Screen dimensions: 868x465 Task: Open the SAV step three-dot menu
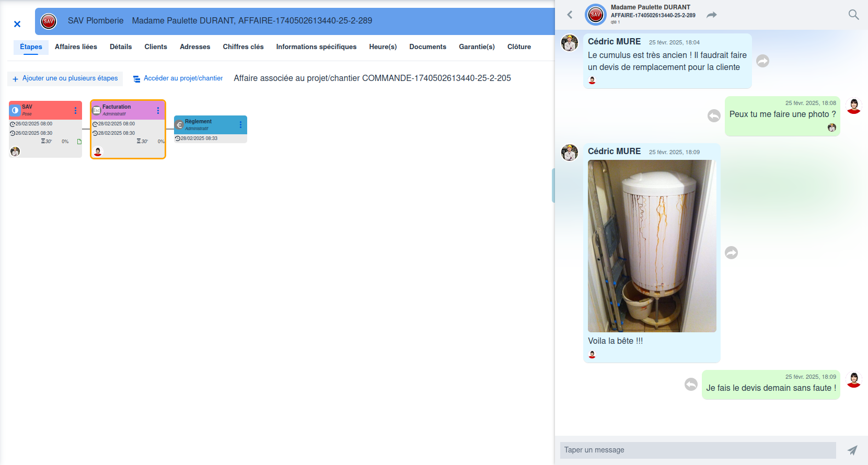click(x=75, y=110)
